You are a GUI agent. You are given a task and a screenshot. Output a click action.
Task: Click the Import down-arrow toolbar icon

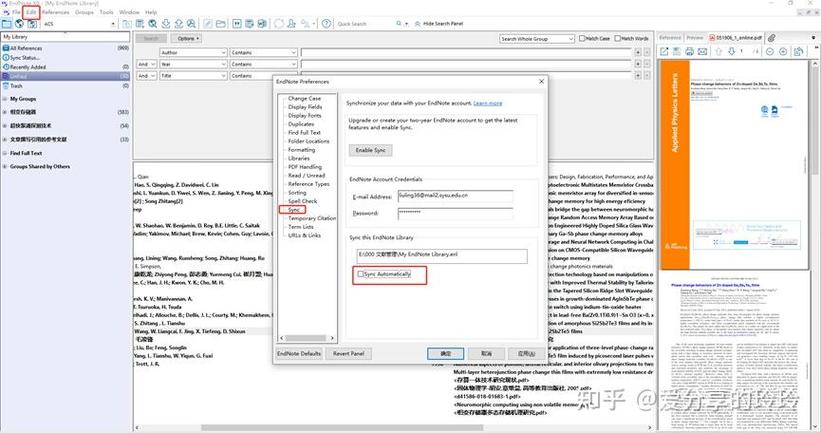click(x=165, y=24)
